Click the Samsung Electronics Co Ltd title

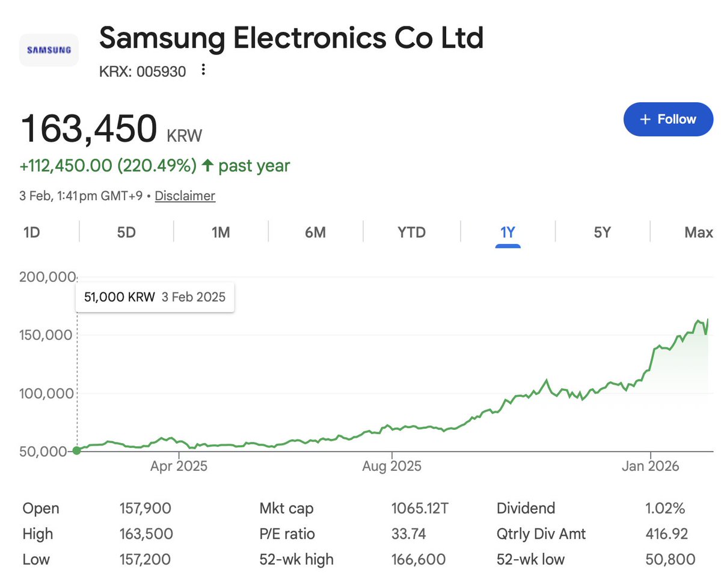coord(291,38)
